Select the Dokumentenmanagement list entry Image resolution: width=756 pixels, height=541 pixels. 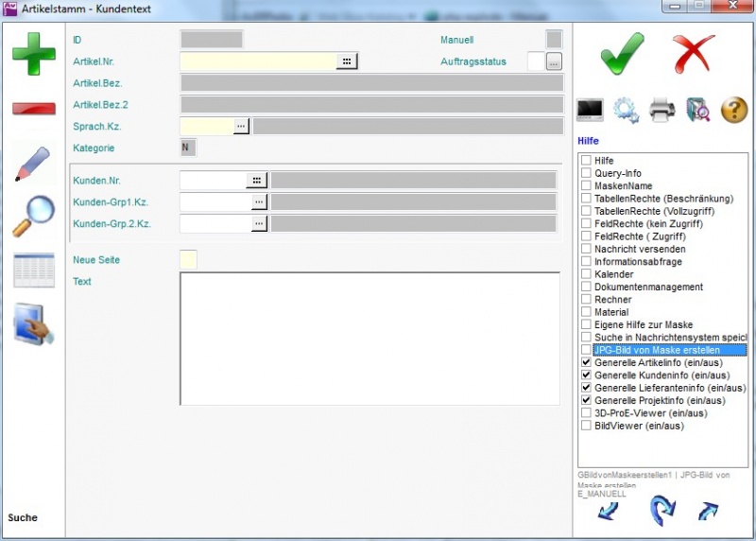click(x=648, y=287)
